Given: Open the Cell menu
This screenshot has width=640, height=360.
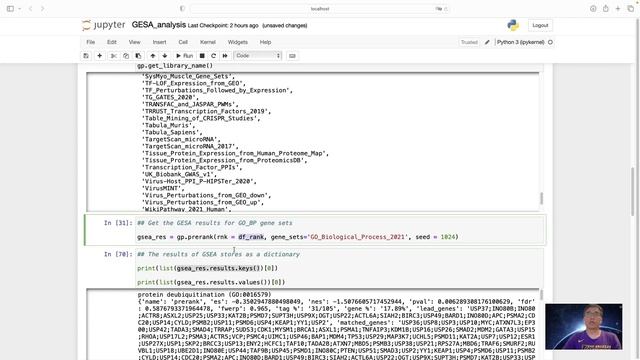Looking at the screenshot, I should coord(183,42).
